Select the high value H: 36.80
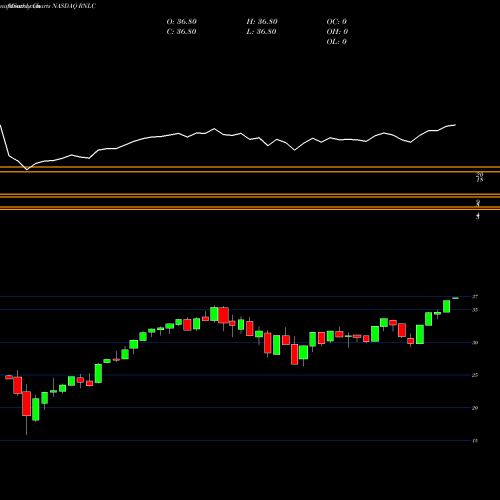 coord(262,22)
